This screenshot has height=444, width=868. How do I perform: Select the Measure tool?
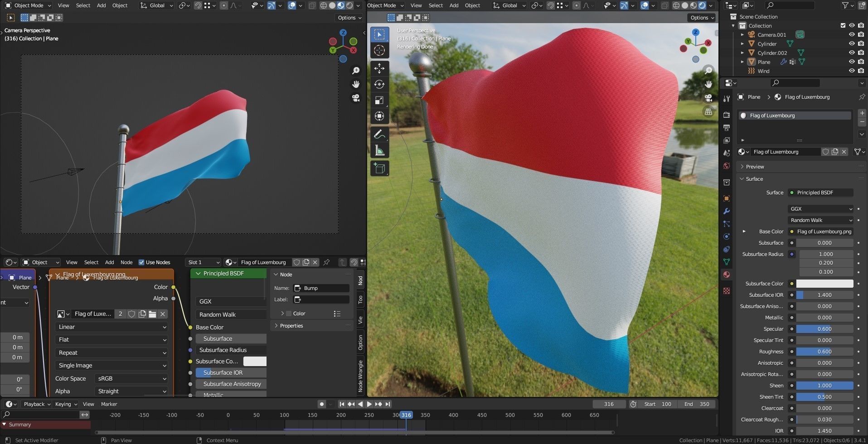coord(379,149)
